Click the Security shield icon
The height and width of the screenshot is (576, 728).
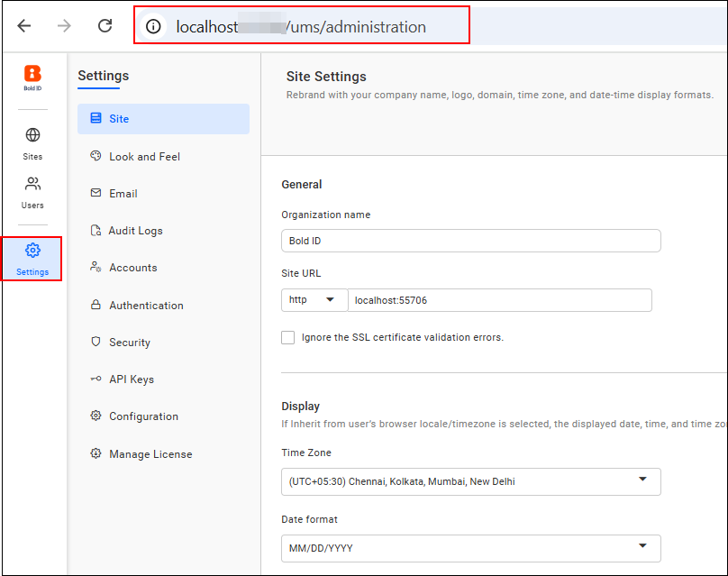pyautogui.click(x=96, y=342)
